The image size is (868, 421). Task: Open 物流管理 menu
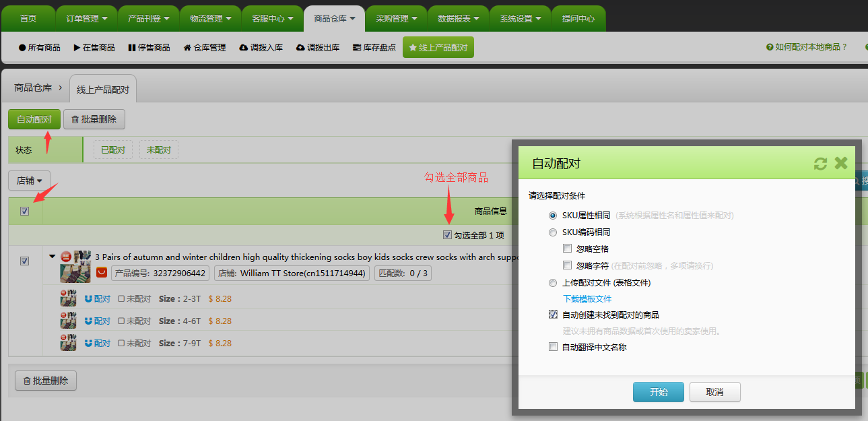[210, 19]
